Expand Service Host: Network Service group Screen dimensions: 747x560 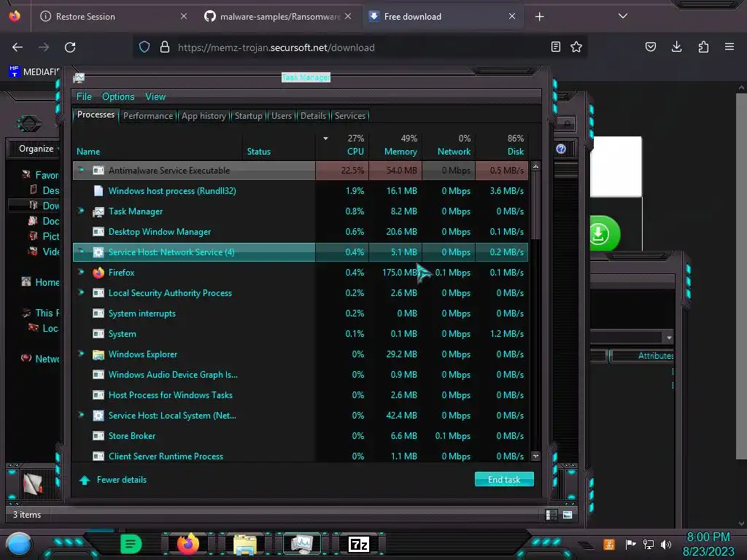[81, 252]
